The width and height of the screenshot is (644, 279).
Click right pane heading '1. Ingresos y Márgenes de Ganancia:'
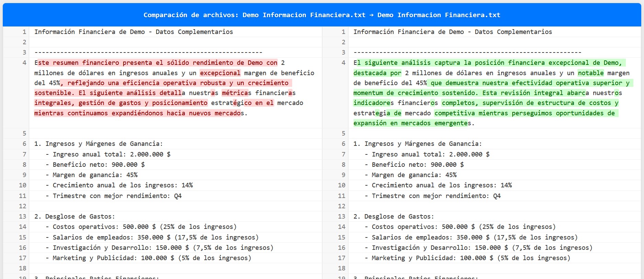point(418,143)
